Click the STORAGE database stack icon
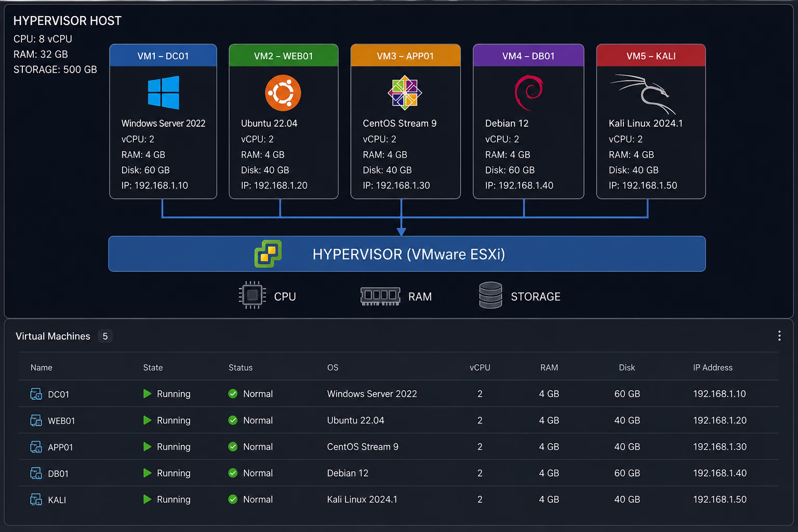Screen dimensions: 798x532 tap(490, 295)
